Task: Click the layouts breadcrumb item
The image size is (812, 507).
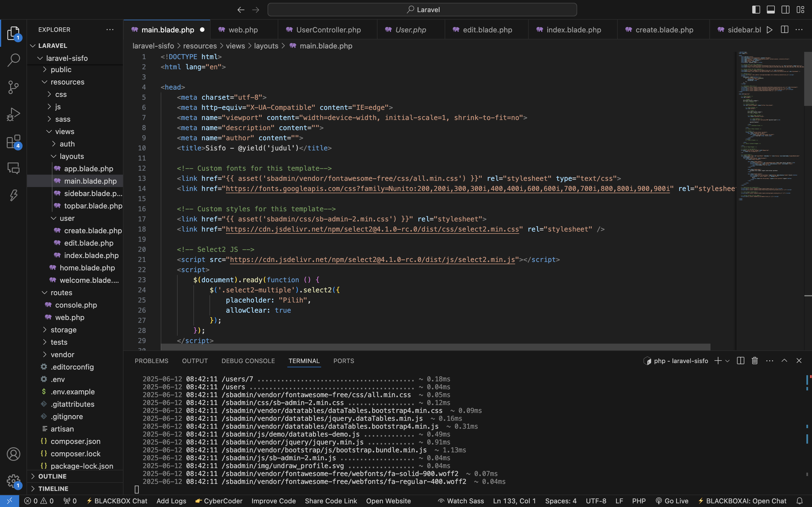Action: [x=266, y=46]
